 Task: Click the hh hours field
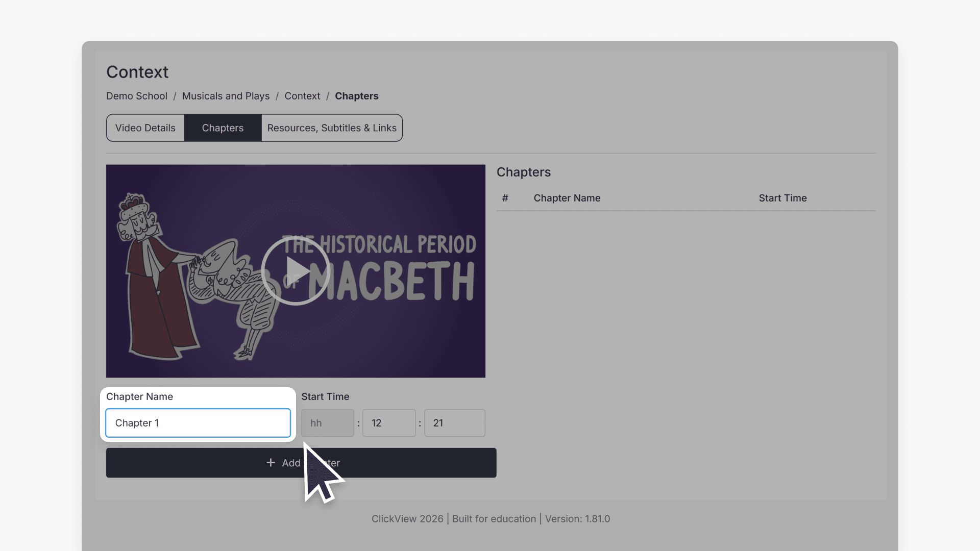pyautogui.click(x=327, y=423)
